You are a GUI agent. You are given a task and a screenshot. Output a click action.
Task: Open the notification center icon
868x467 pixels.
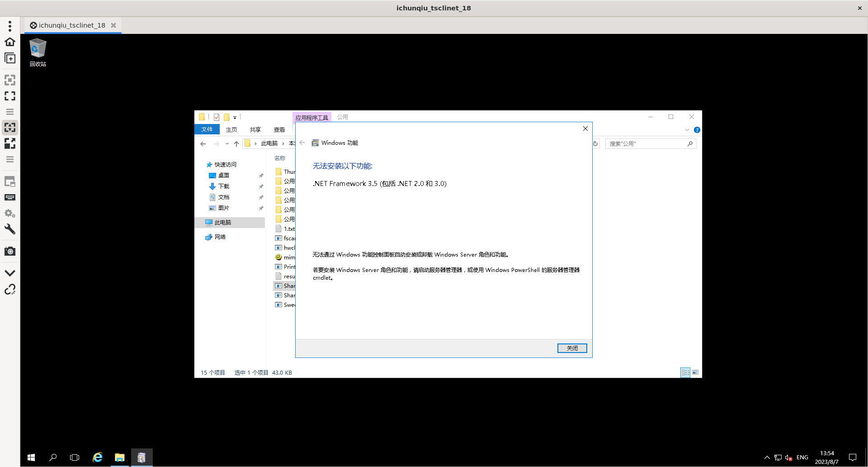(853, 457)
